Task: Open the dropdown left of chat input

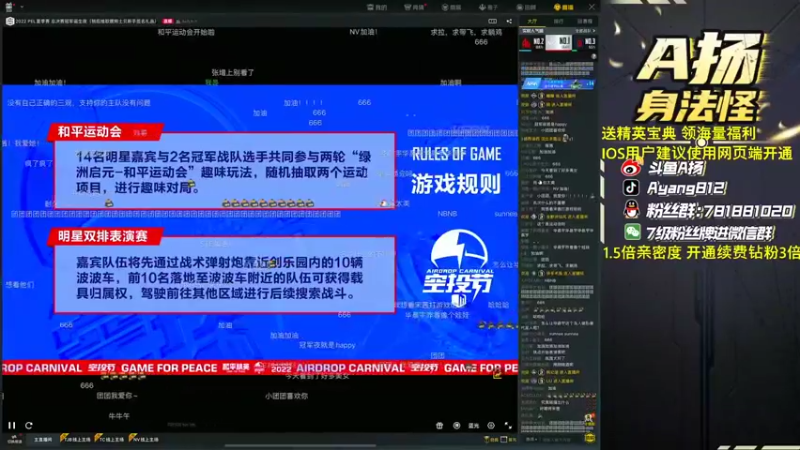Action: pyautogui.click(x=532, y=439)
